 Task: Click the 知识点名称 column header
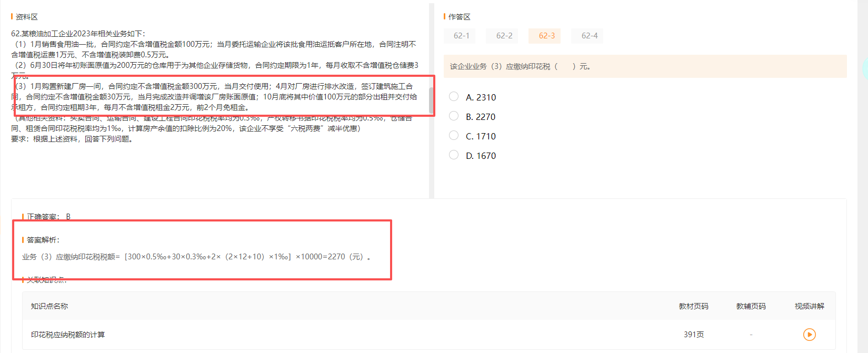point(49,306)
